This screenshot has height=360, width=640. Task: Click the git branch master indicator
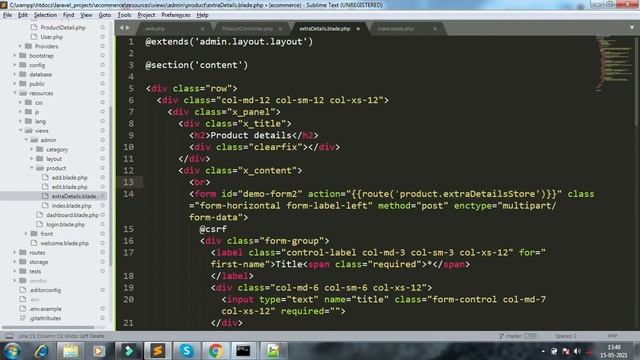click(517, 336)
